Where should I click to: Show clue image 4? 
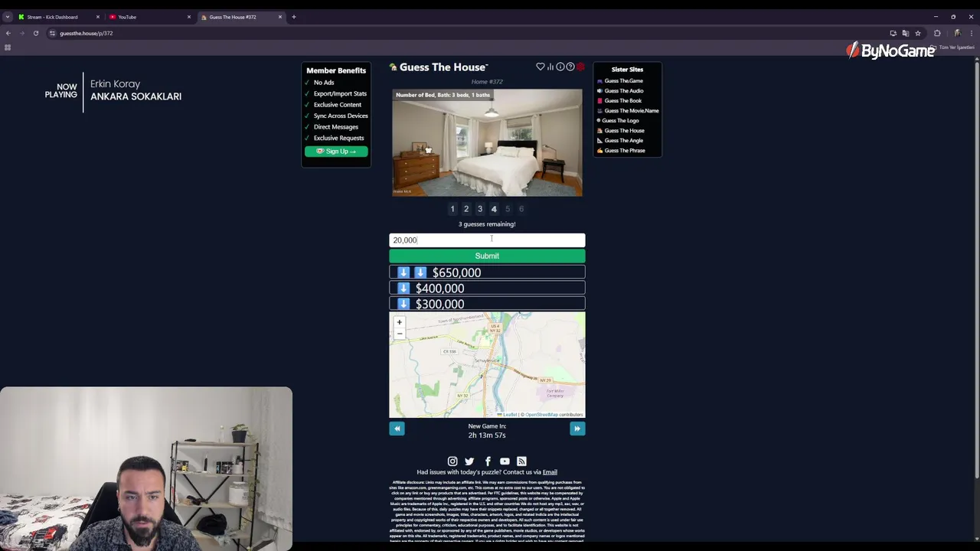(494, 209)
